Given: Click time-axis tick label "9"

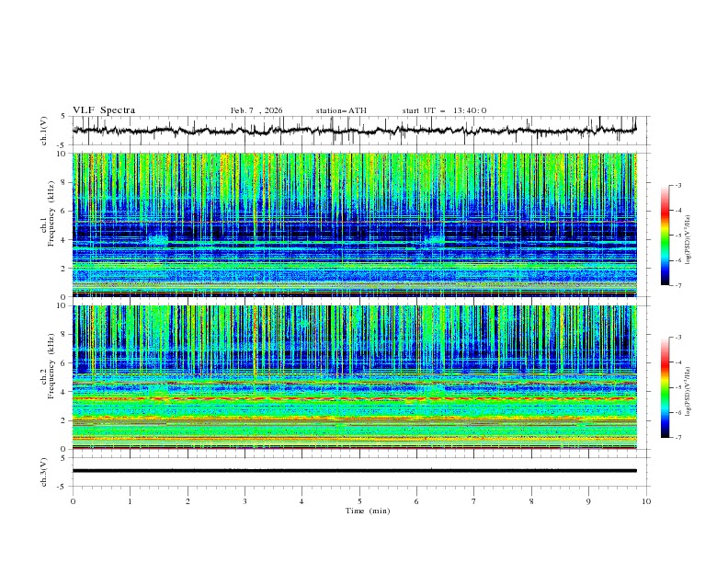Looking at the screenshot, I should point(588,501).
